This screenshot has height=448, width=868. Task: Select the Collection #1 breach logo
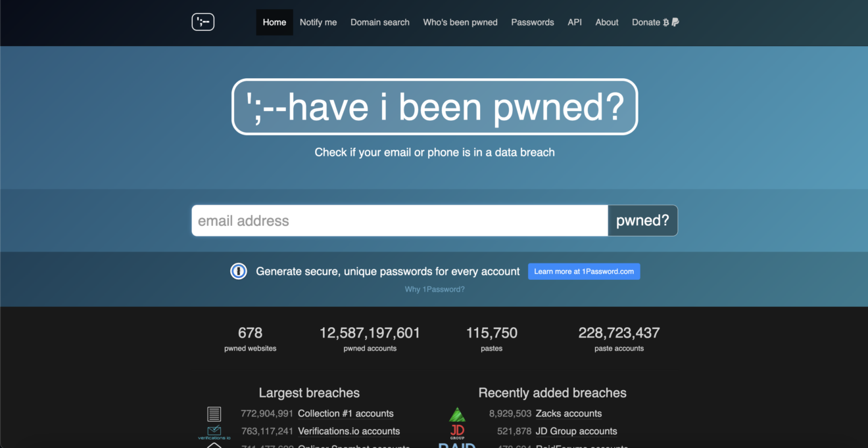click(x=214, y=413)
